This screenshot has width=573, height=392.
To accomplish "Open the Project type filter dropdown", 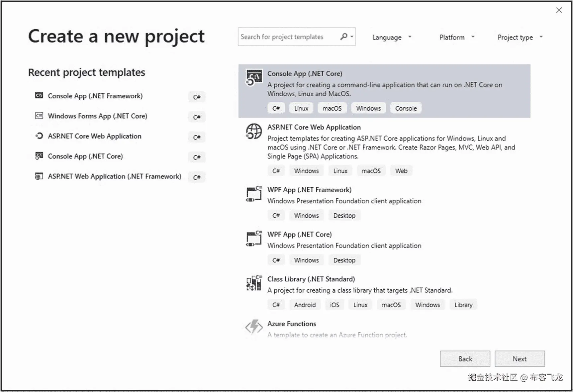I will (520, 37).
